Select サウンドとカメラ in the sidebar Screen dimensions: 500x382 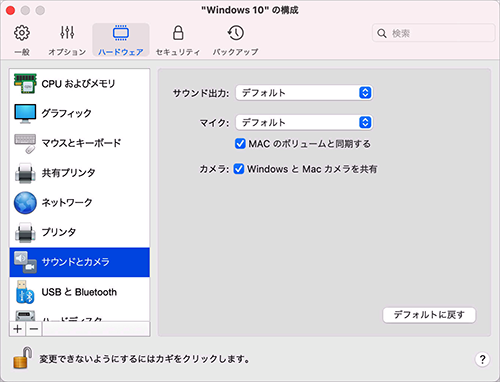pos(79,262)
